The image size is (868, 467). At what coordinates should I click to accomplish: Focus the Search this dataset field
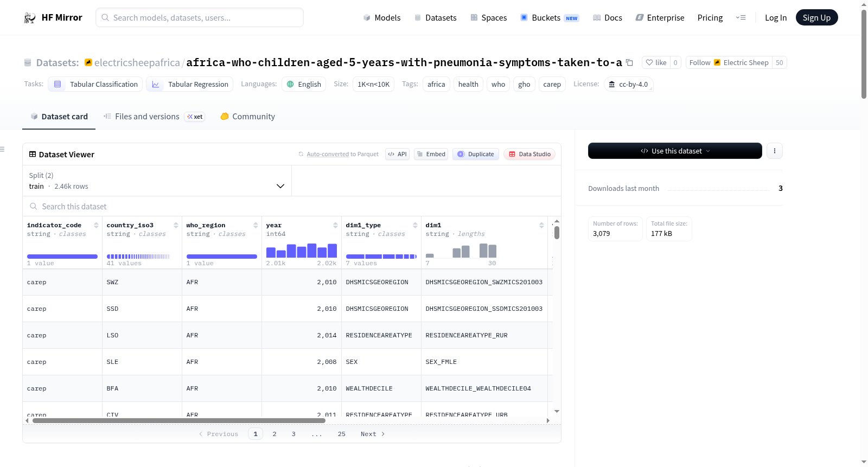(x=292, y=206)
